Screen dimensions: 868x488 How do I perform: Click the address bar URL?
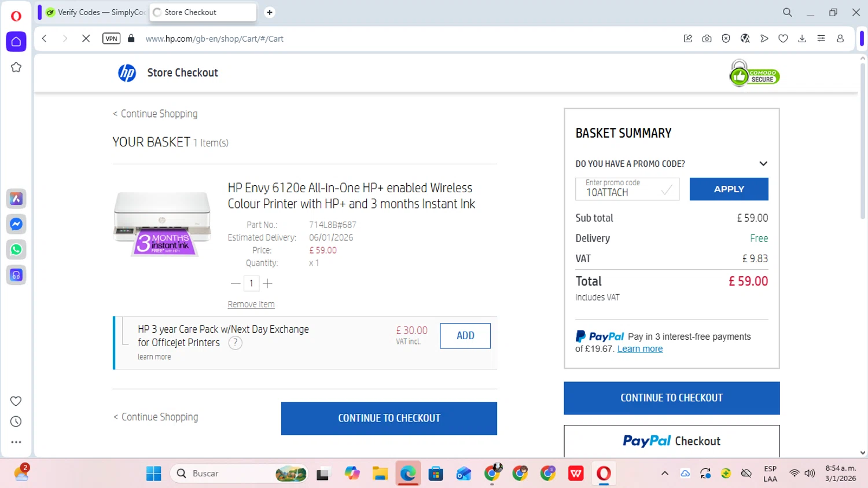click(x=215, y=39)
